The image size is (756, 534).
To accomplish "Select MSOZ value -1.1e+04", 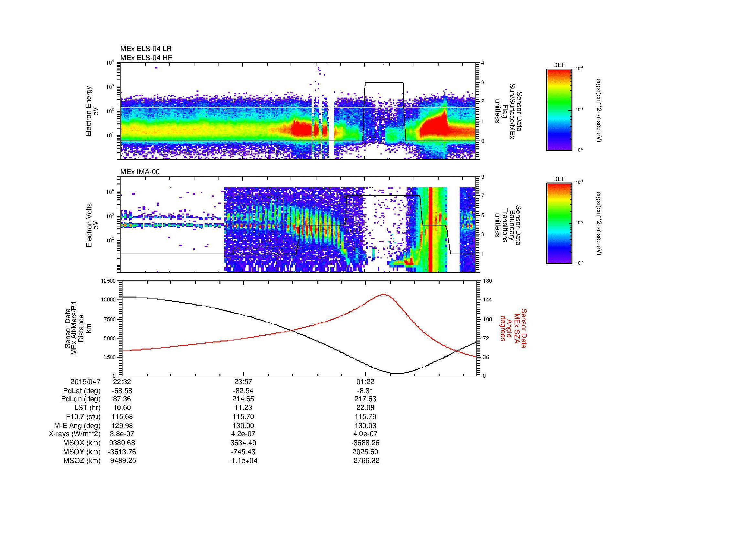I will coord(243,461).
